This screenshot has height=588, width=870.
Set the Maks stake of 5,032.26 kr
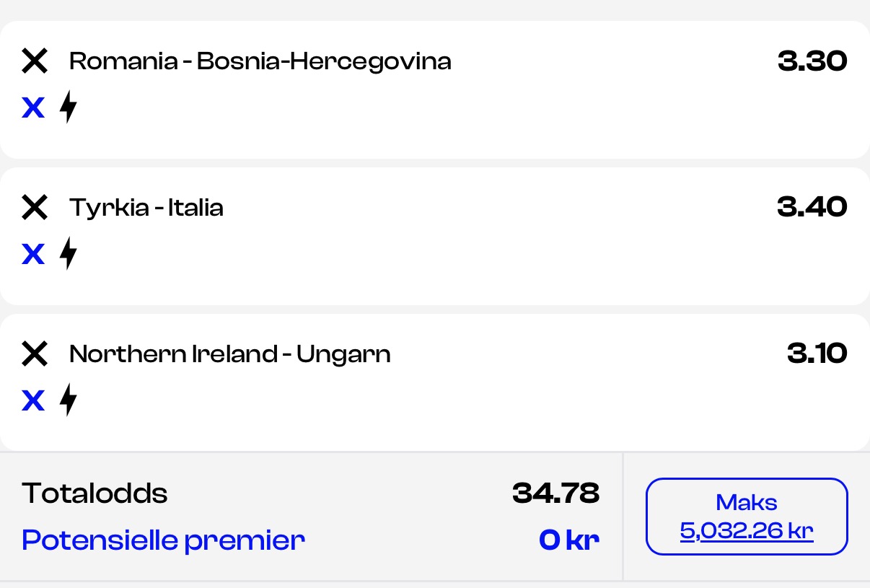pos(747,517)
